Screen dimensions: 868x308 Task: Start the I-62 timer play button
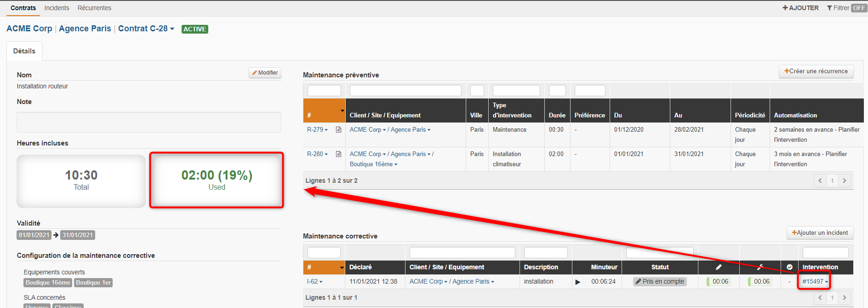click(578, 282)
